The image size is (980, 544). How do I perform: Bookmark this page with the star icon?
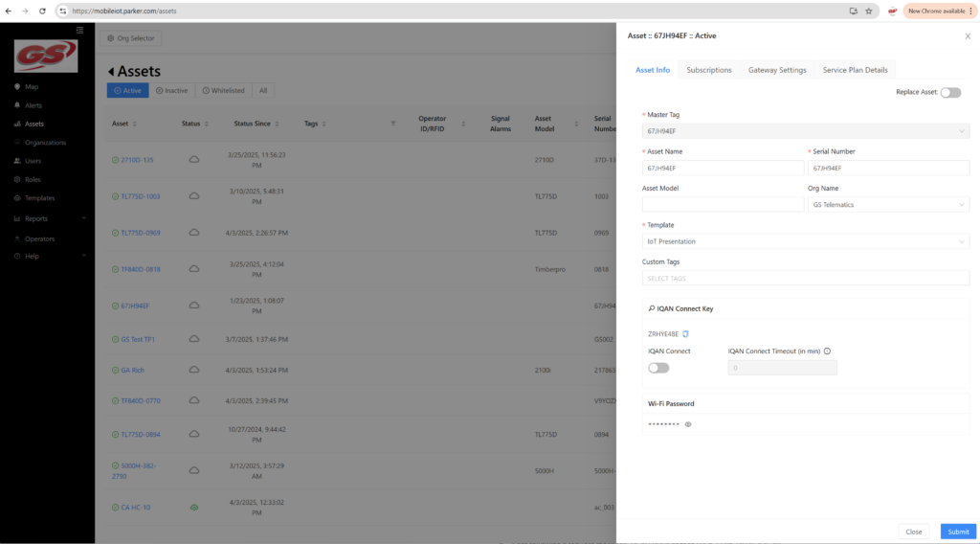868,11
